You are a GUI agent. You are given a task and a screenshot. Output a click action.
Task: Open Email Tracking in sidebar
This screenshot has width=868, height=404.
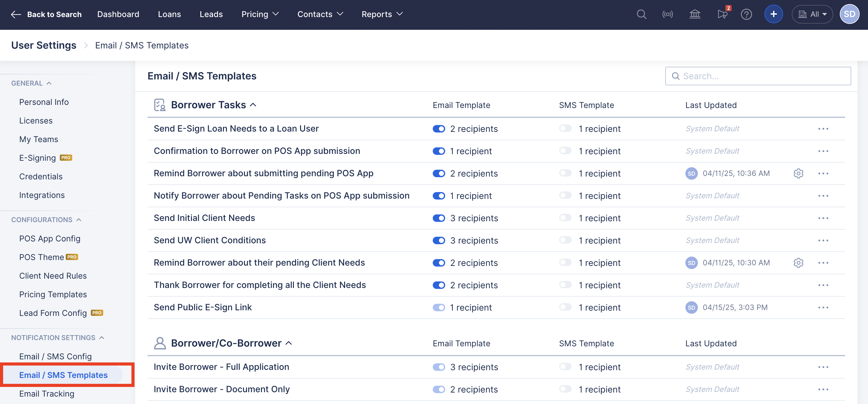click(46, 393)
